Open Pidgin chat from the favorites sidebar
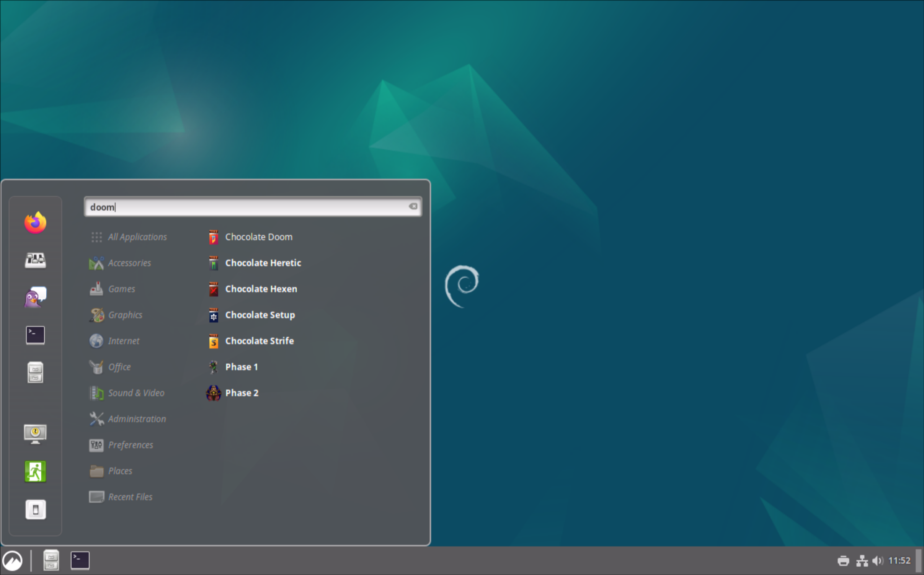The height and width of the screenshot is (575, 924). click(35, 297)
